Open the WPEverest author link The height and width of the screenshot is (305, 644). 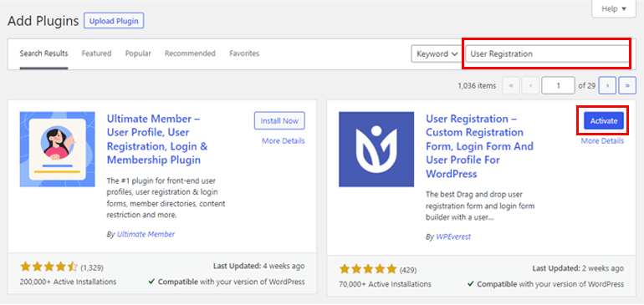click(453, 236)
